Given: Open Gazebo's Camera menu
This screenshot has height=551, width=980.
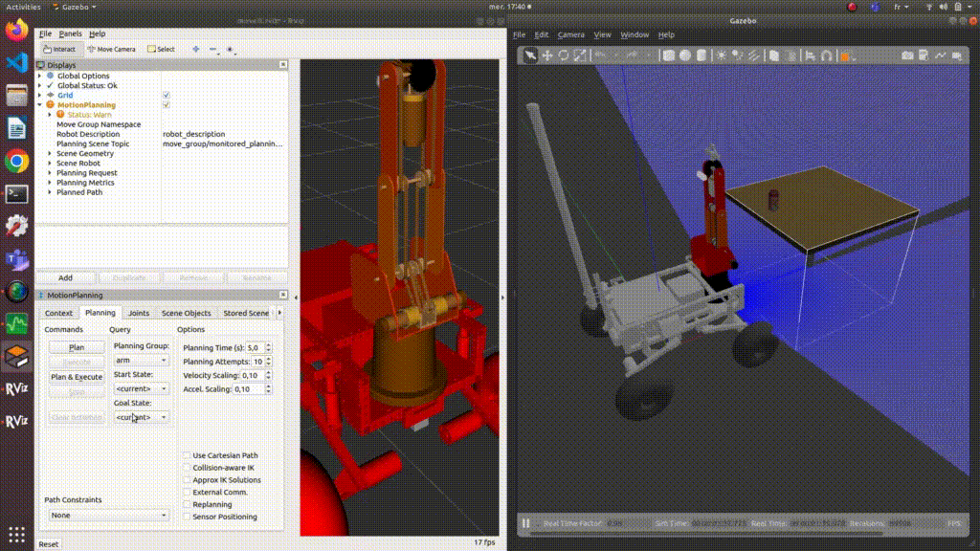Looking at the screenshot, I should (570, 35).
